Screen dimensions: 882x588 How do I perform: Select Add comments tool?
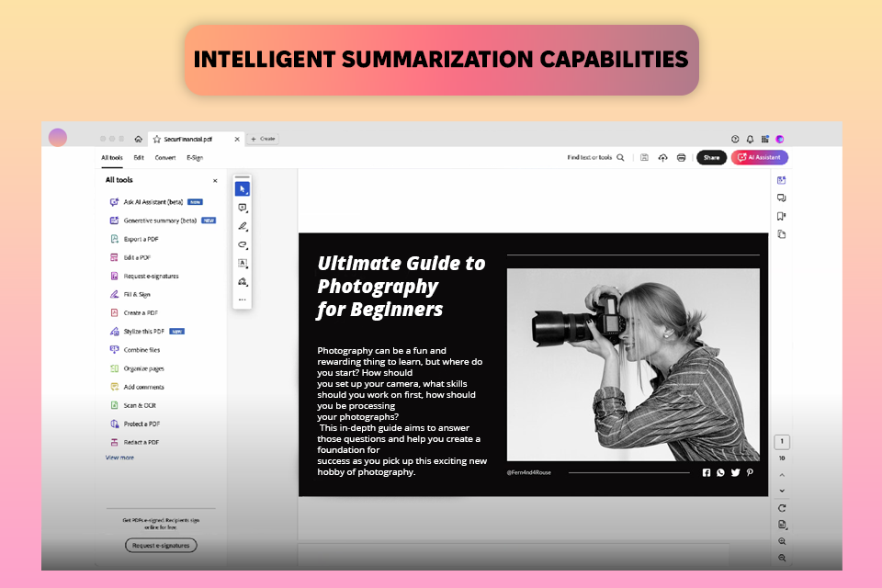[137, 387]
